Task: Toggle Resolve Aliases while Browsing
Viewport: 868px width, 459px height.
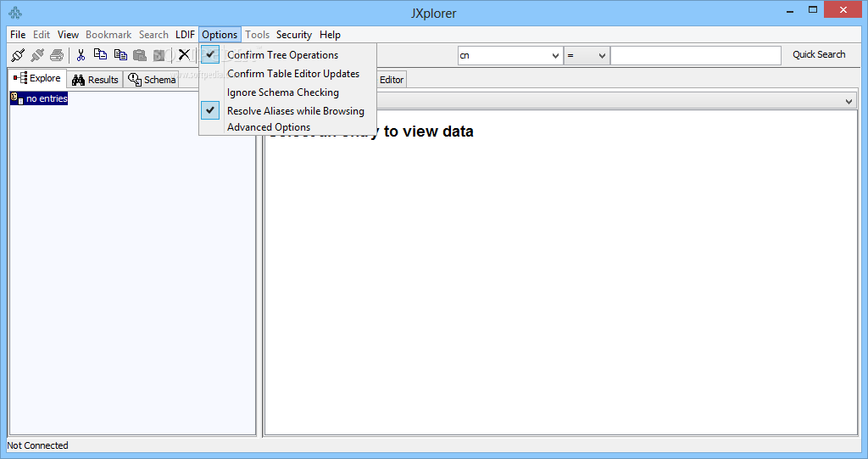Action: (288, 111)
